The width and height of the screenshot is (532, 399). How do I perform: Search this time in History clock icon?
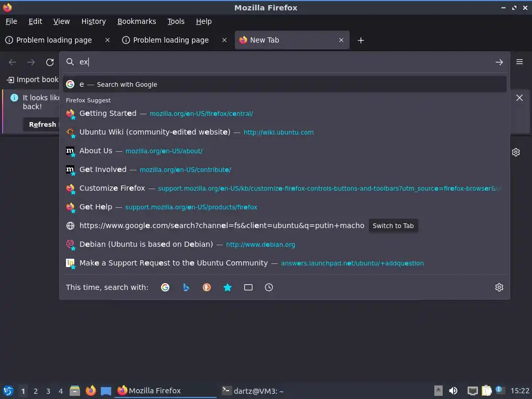(269, 287)
